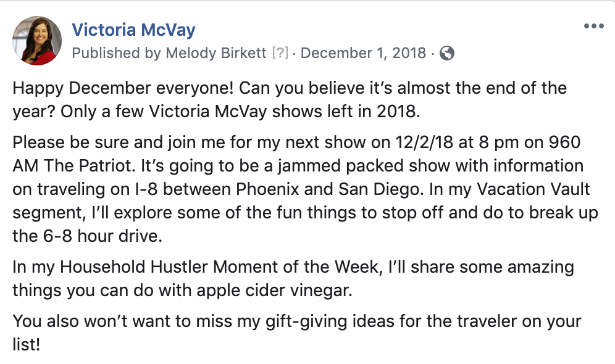Click the "AM The Patriot" station text
This screenshot has height=364, width=615.
(x=73, y=166)
